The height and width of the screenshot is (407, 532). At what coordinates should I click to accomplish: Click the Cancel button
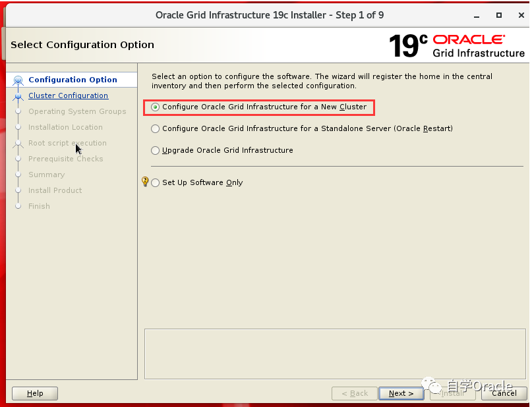pyautogui.click(x=504, y=393)
